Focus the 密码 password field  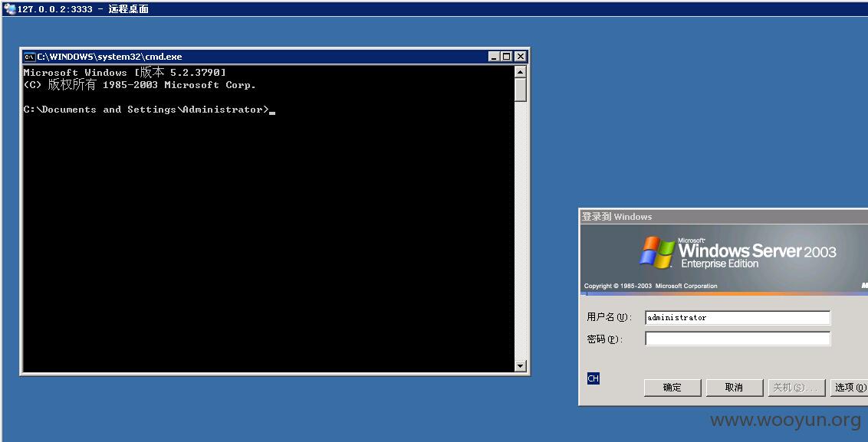tap(738, 339)
